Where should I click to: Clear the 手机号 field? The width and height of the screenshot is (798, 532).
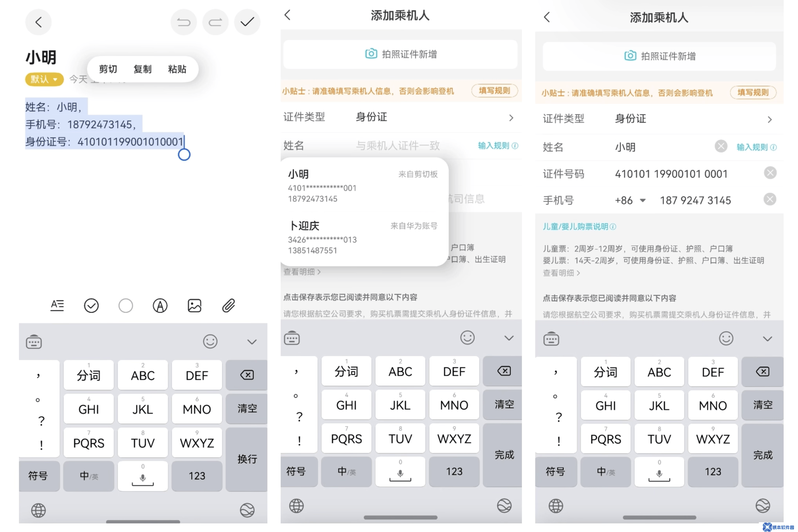pos(770,199)
